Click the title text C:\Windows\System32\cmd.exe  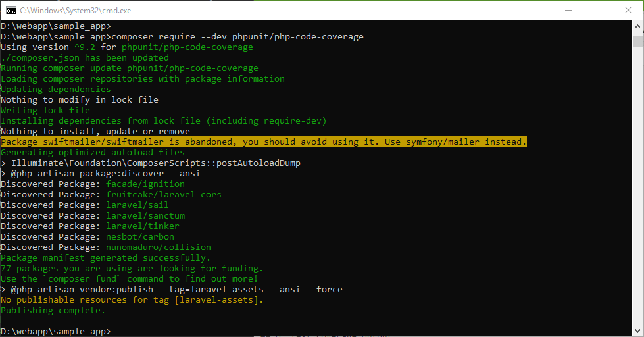click(x=76, y=11)
